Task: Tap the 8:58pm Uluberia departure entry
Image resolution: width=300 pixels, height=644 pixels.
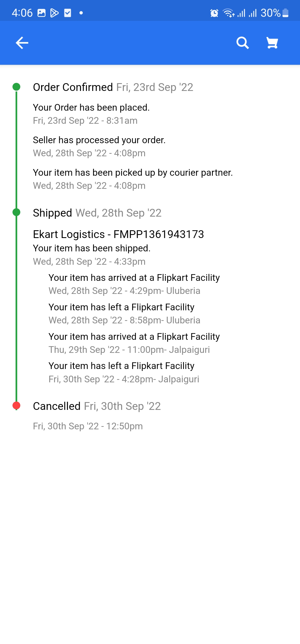Action: point(124,314)
